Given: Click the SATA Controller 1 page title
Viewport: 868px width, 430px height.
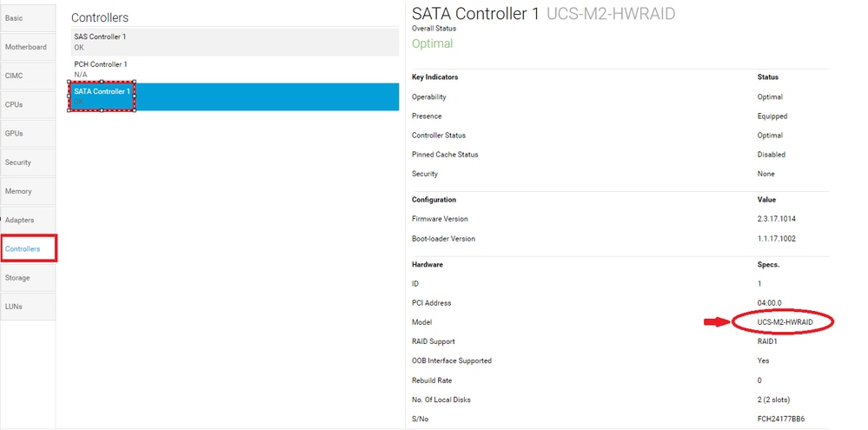Looking at the screenshot, I should coord(475,14).
